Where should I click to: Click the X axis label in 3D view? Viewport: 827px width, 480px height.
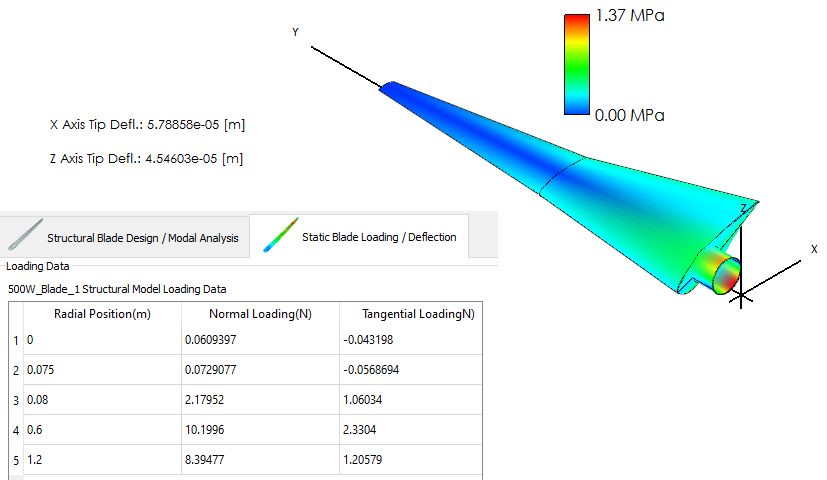[814, 249]
